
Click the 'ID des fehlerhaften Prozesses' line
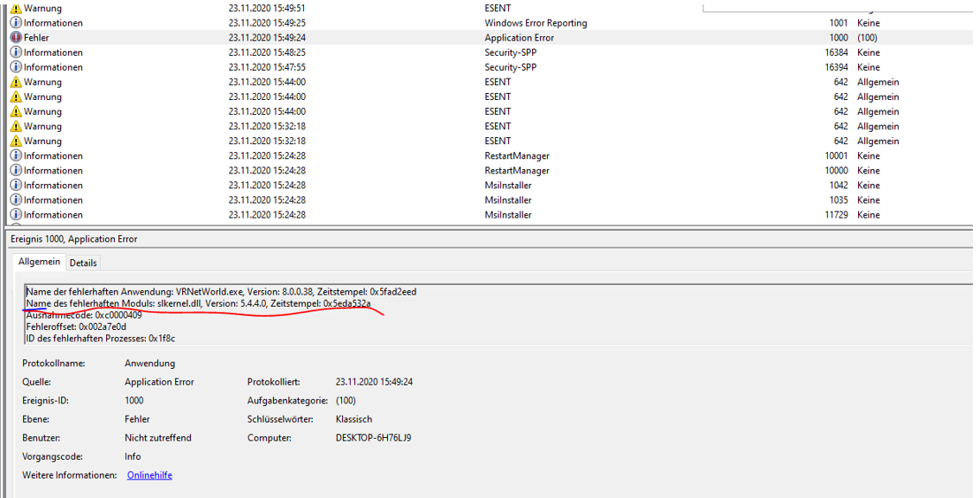click(x=101, y=339)
